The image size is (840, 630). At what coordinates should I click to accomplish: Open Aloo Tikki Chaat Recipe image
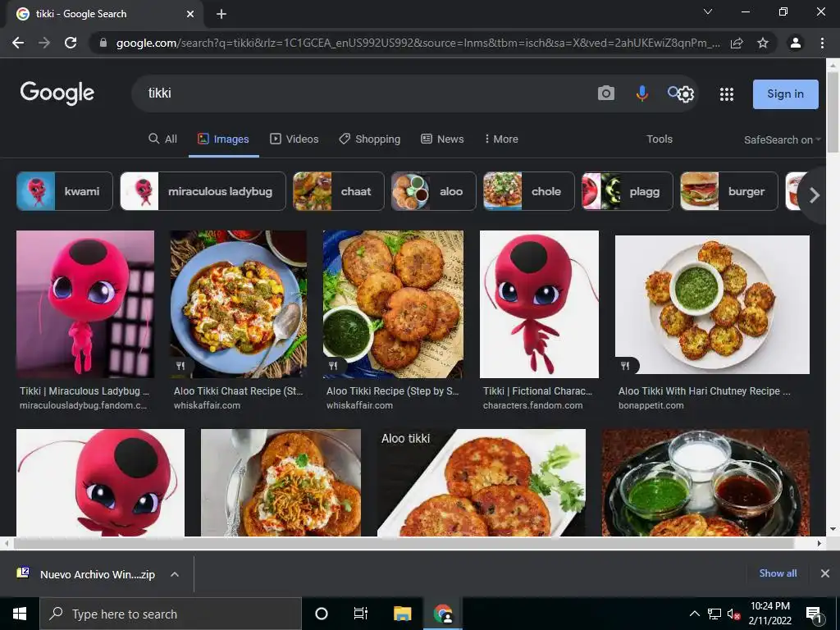point(239,304)
